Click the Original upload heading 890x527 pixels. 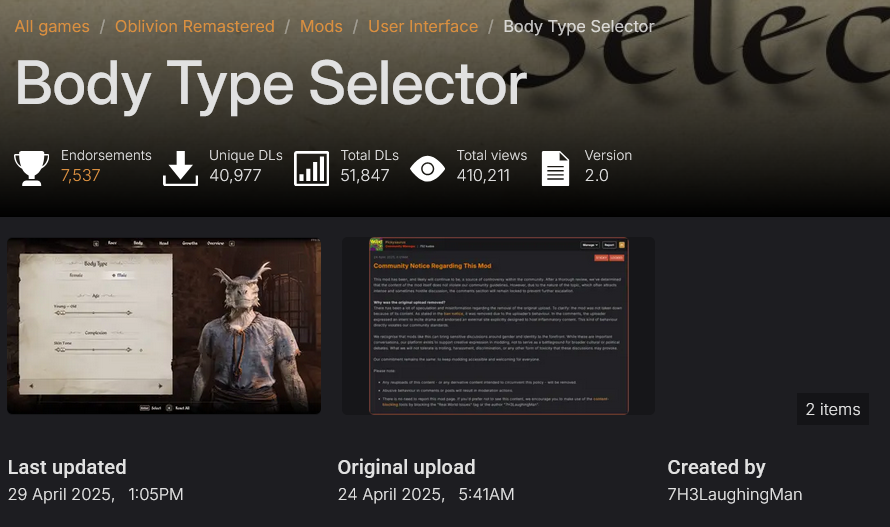tap(406, 467)
